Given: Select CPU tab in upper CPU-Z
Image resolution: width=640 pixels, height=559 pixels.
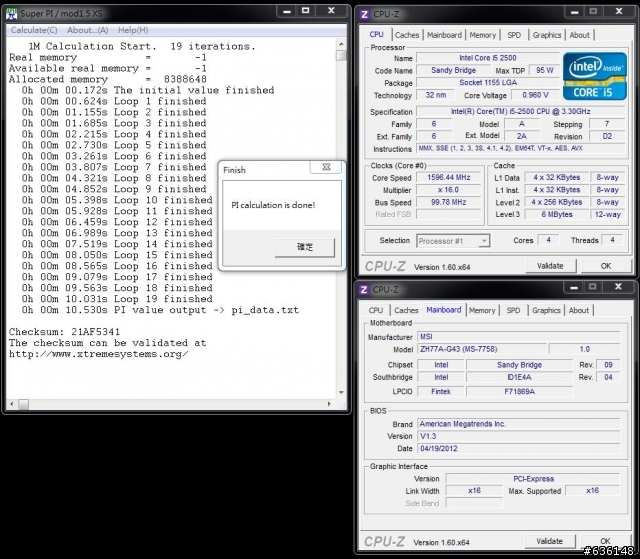Looking at the screenshot, I should click(376, 35).
